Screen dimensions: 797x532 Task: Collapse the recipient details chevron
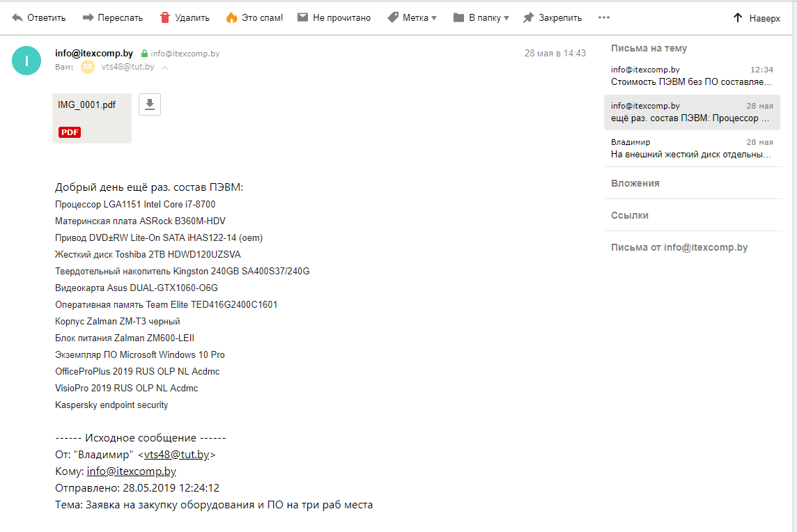[x=164, y=68]
